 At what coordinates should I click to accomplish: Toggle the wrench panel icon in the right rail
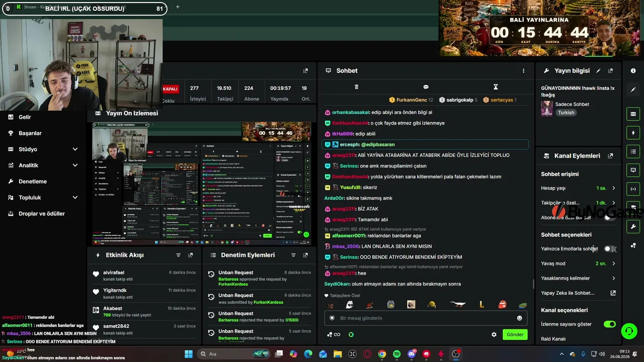click(x=633, y=227)
